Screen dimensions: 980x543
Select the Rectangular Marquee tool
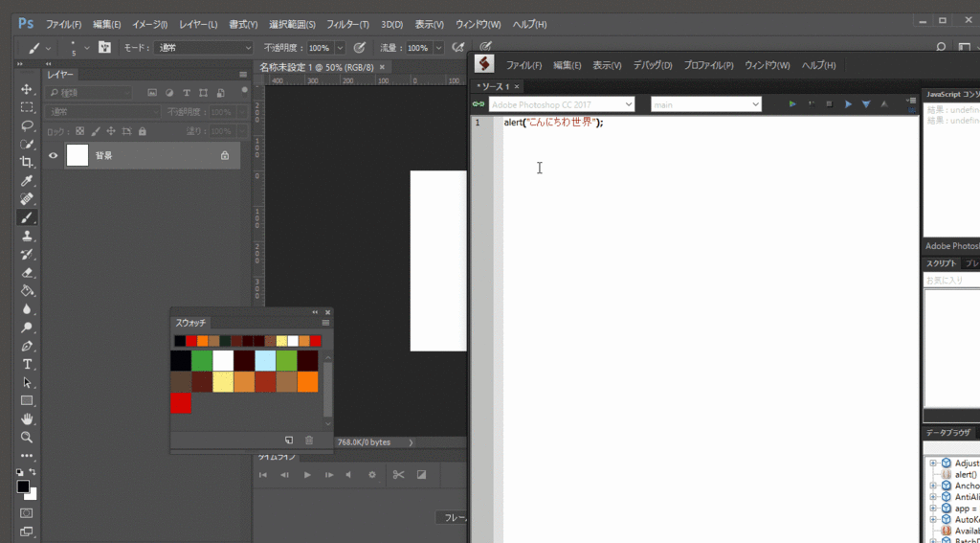tap(26, 107)
